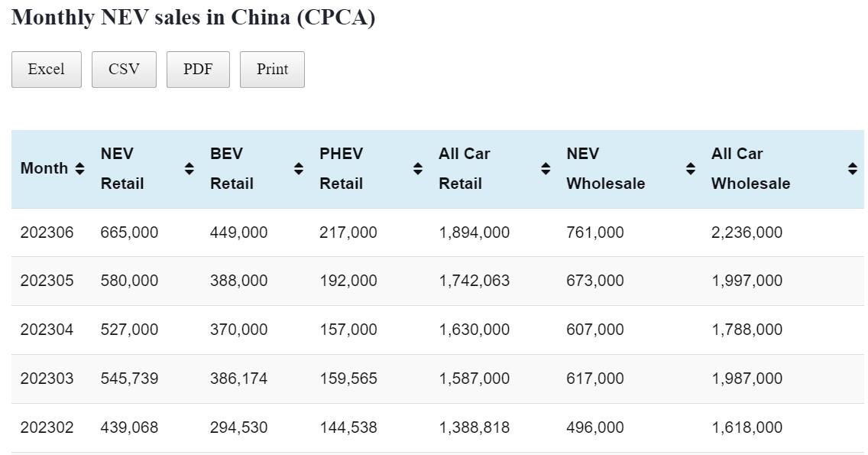Print the sales table

point(272,70)
